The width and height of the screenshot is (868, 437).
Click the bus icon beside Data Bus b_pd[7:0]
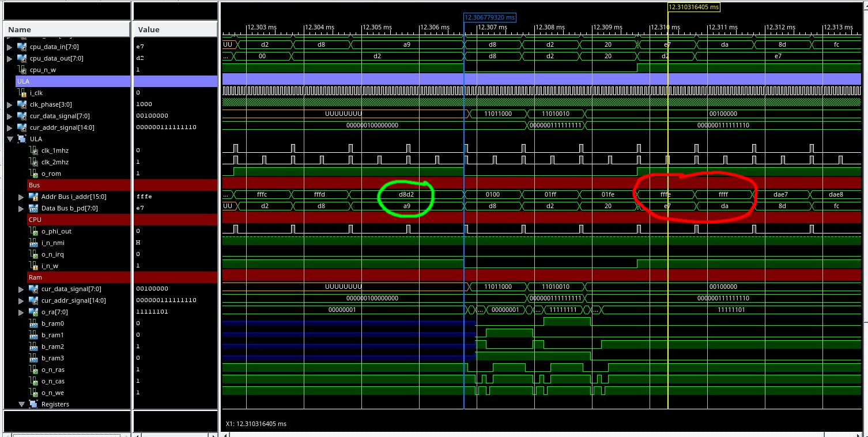[33, 208]
